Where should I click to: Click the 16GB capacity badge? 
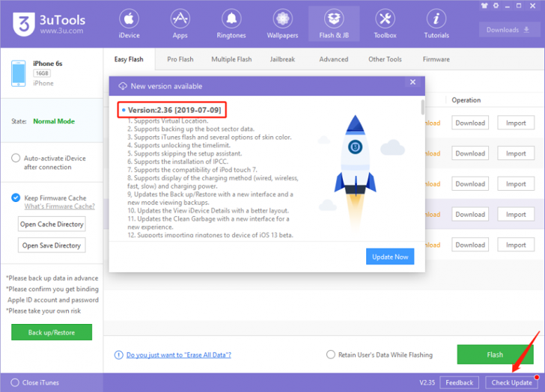coord(42,73)
